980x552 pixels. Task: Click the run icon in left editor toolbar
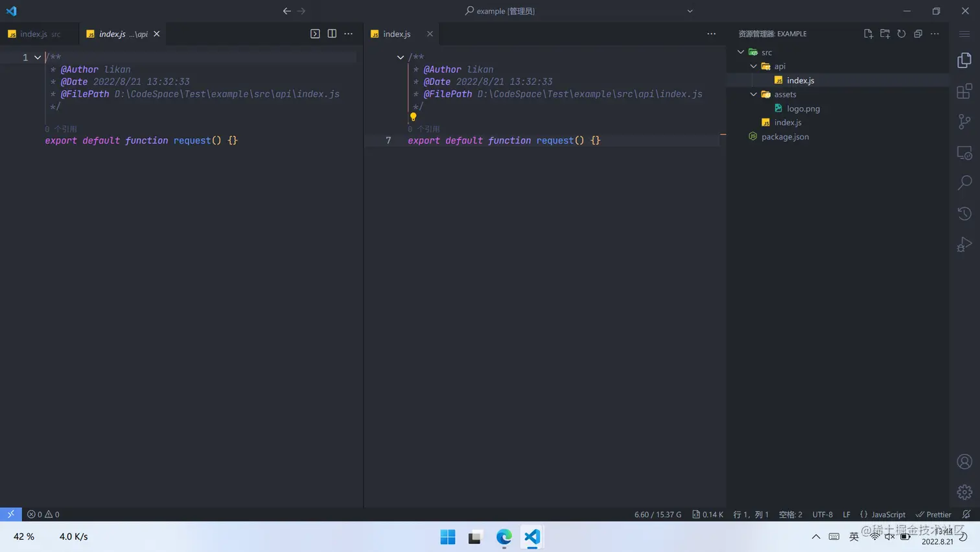click(315, 34)
